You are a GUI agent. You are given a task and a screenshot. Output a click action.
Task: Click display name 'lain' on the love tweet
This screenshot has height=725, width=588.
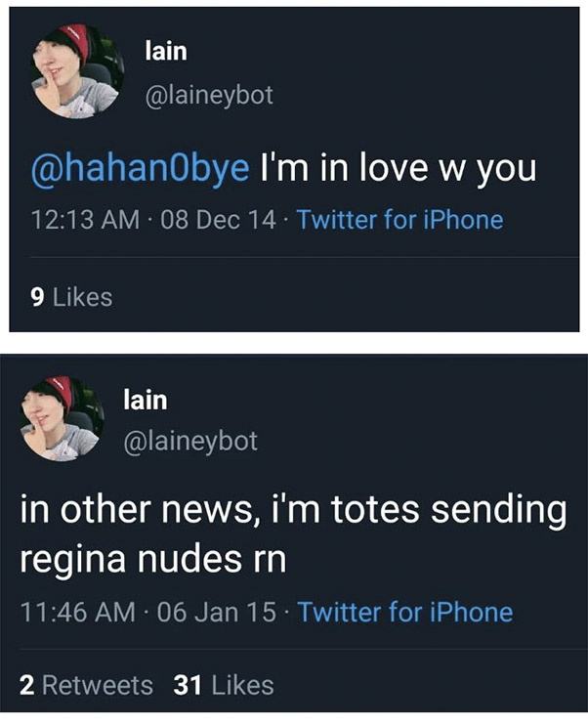pyautogui.click(x=165, y=52)
